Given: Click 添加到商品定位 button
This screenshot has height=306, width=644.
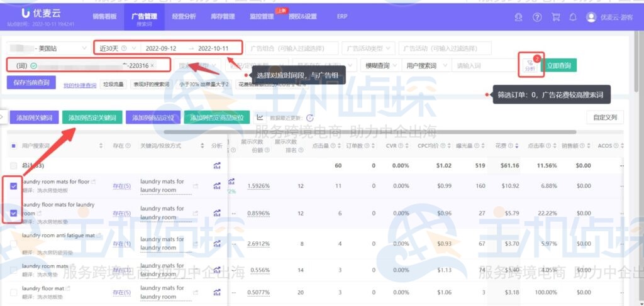Looking at the screenshot, I should click(x=153, y=117).
